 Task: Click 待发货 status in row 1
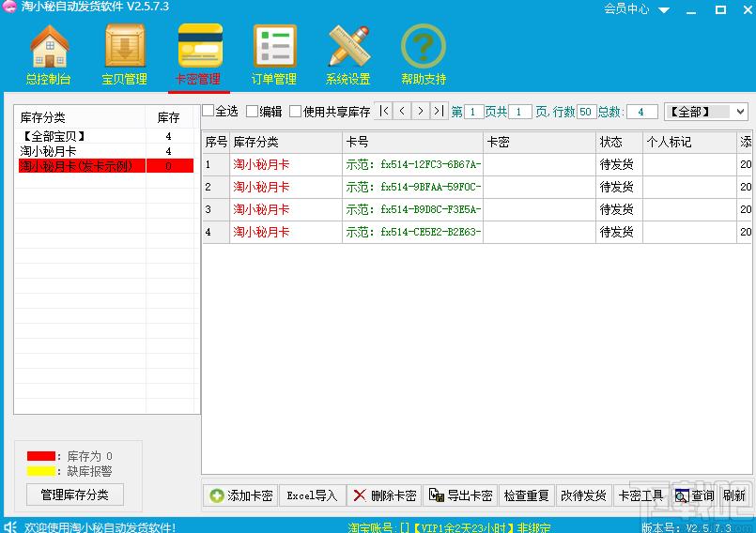(x=617, y=165)
